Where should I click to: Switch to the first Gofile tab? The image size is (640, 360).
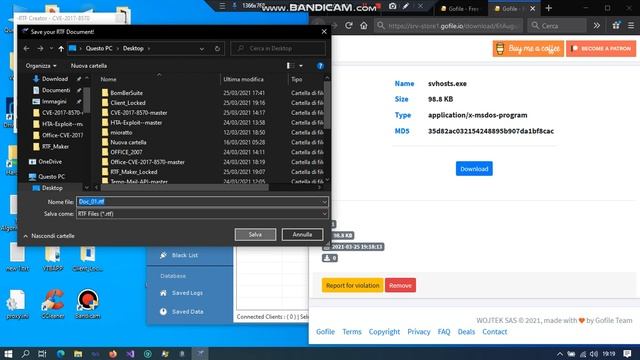[x=460, y=9]
